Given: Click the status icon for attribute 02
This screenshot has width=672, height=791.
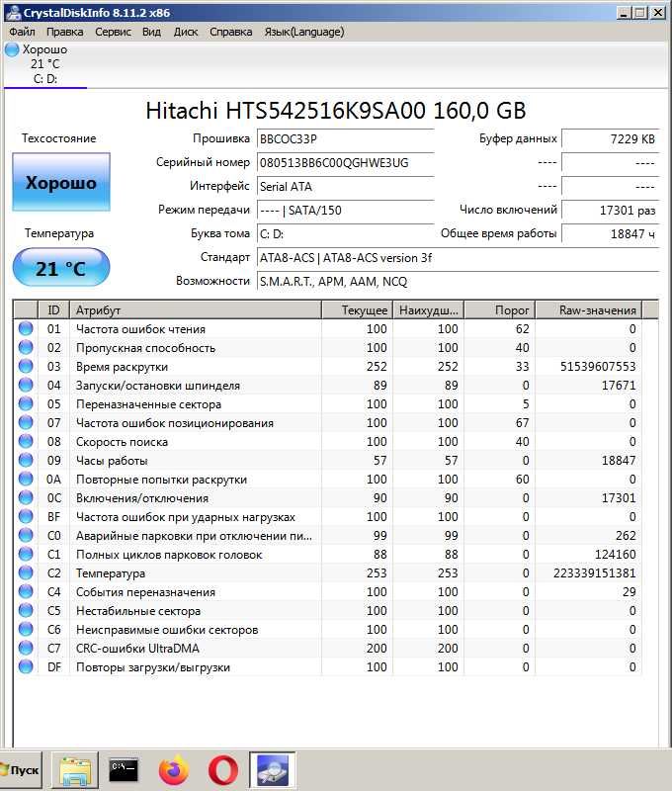Looking at the screenshot, I should (x=26, y=347).
